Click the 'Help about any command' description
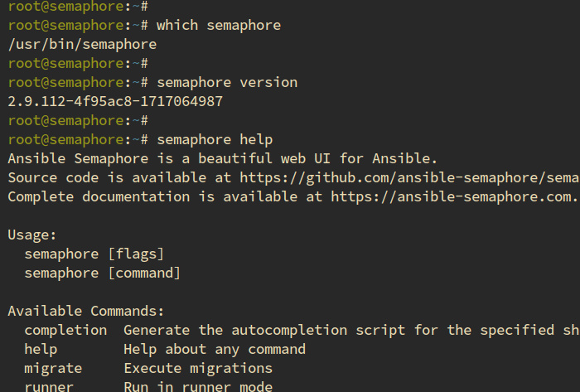 [215, 349]
